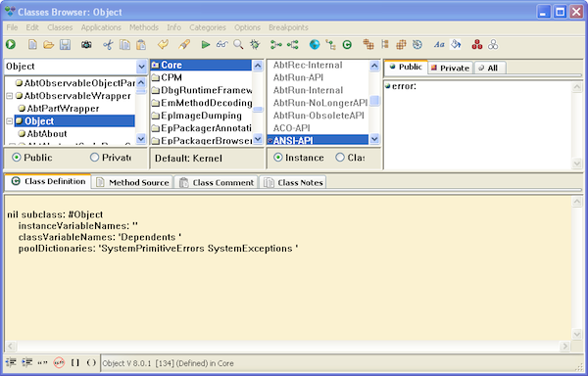
Task: Click the save floppy disk icon
Action: click(66, 45)
